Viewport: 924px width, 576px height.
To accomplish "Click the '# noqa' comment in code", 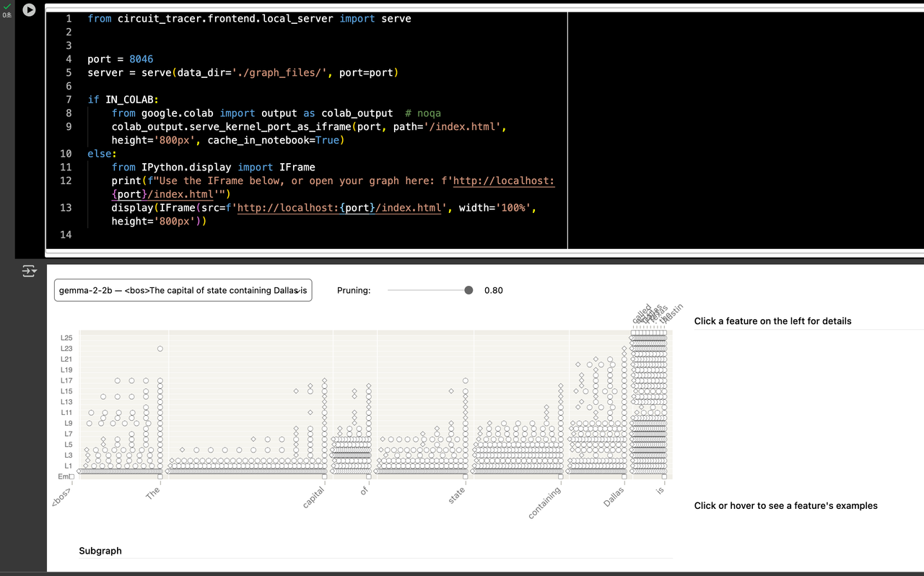I will pos(423,113).
